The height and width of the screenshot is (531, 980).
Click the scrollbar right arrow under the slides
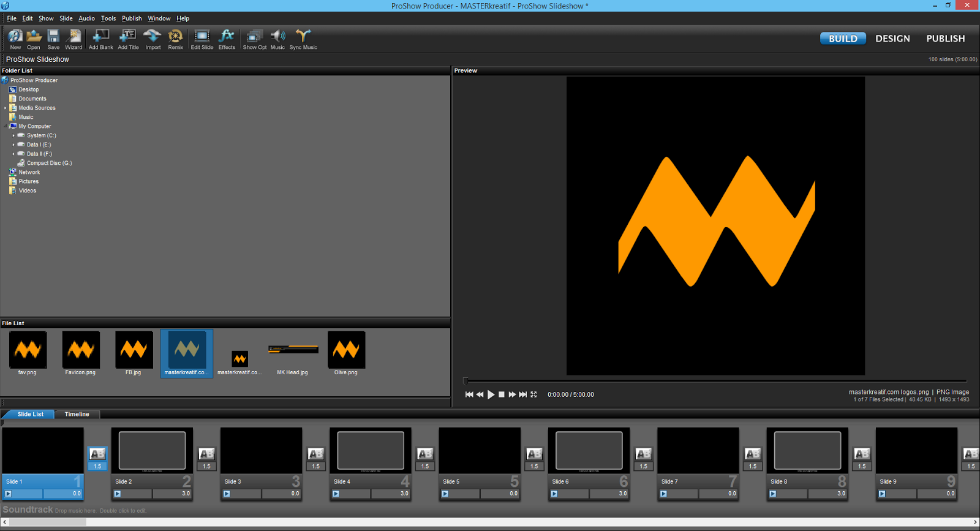click(975, 522)
